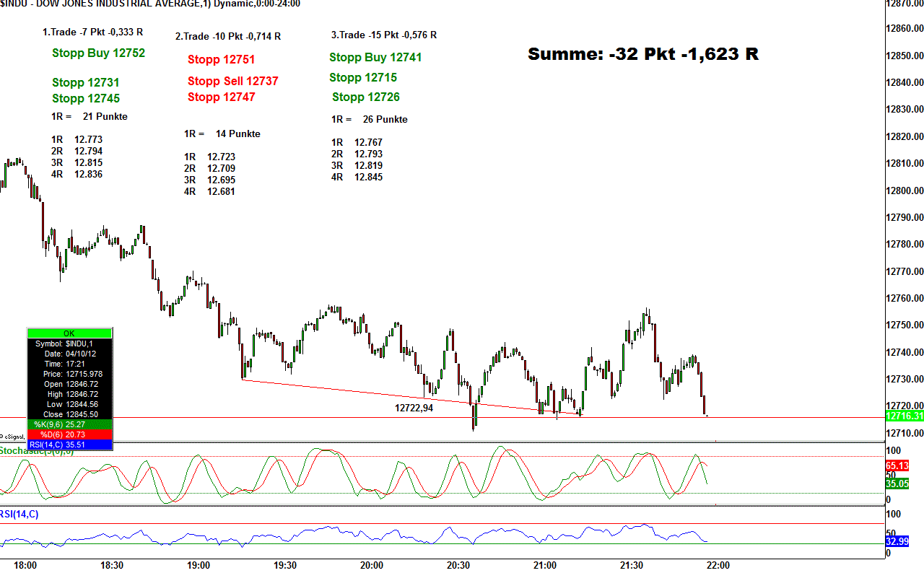Select the Summe -32 Pkt summary text

[642, 54]
